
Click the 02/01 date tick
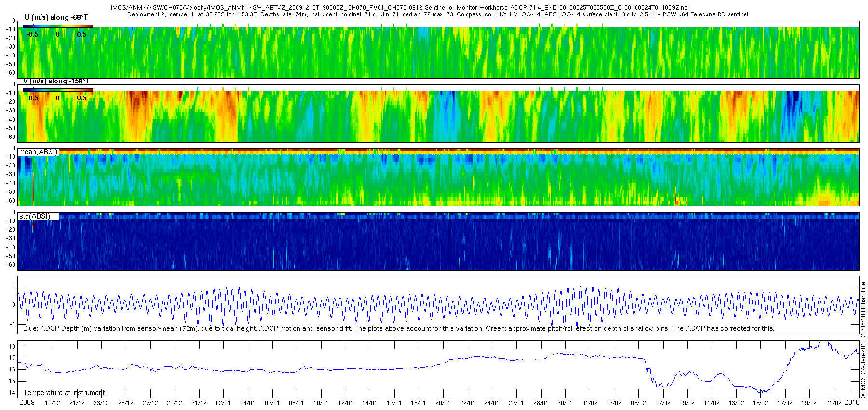pos(223,403)
